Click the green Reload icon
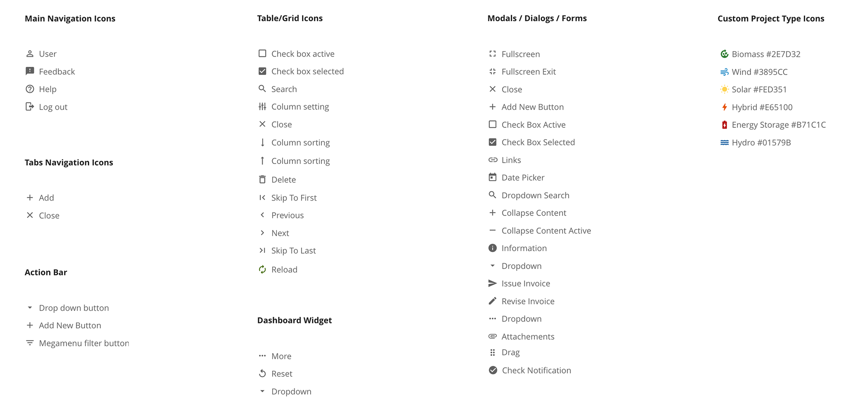Screen dimensions: 868x411 click(262, 270)
